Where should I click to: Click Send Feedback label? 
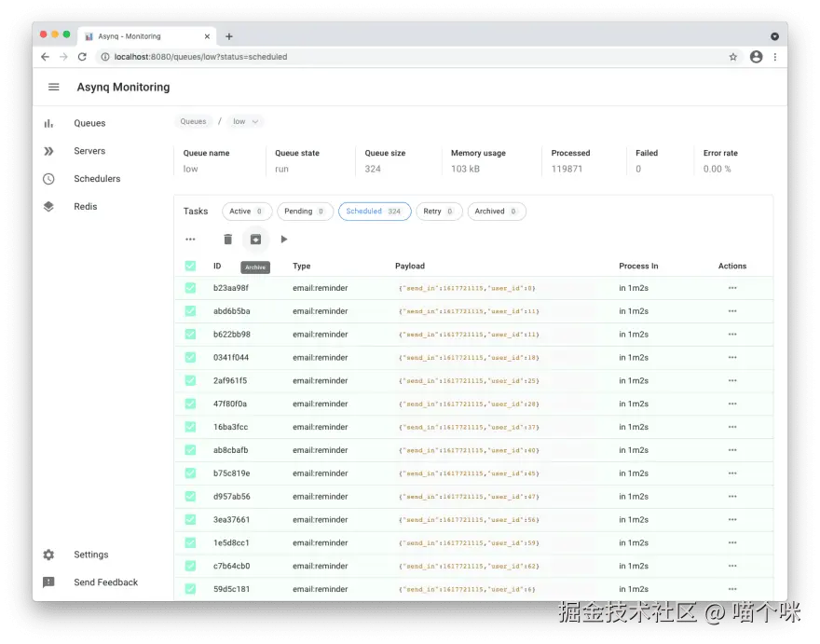(105, 582)
